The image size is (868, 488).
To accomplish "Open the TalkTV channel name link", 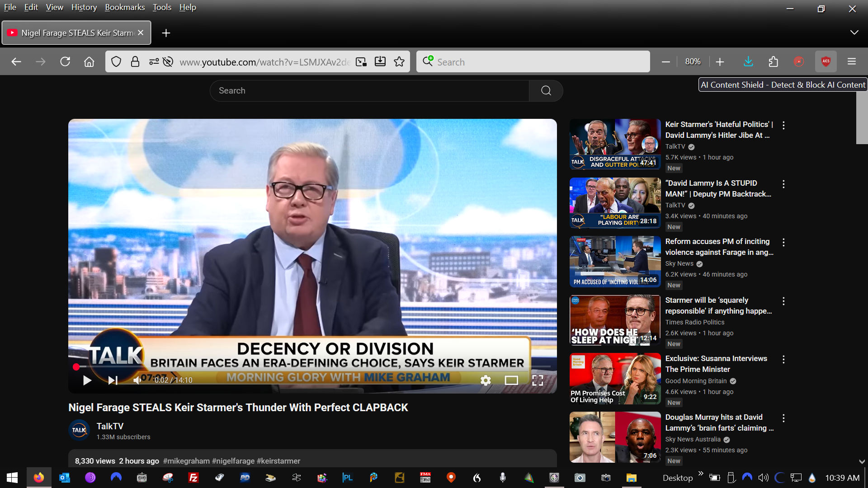I will (x=110, y=426).
